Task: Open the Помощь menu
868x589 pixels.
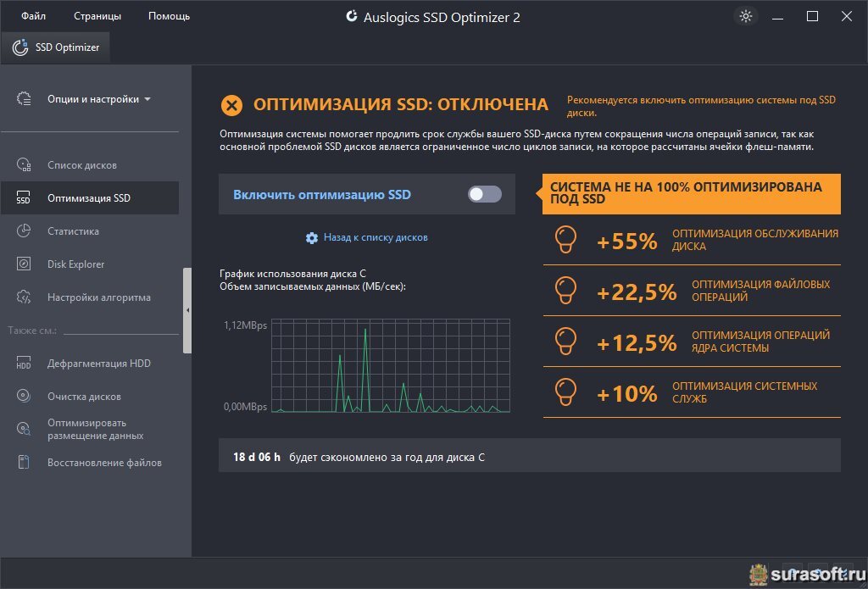Action: (x=169, y=16)
